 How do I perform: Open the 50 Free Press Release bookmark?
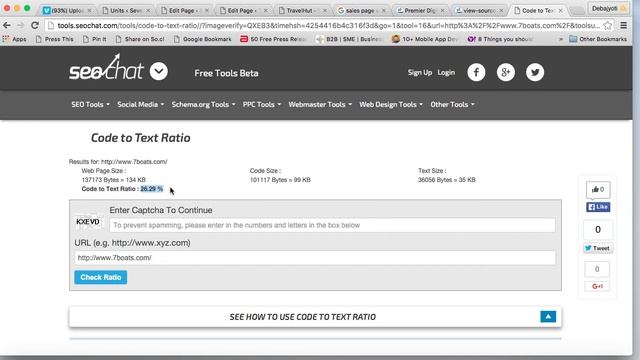[273, 39]
